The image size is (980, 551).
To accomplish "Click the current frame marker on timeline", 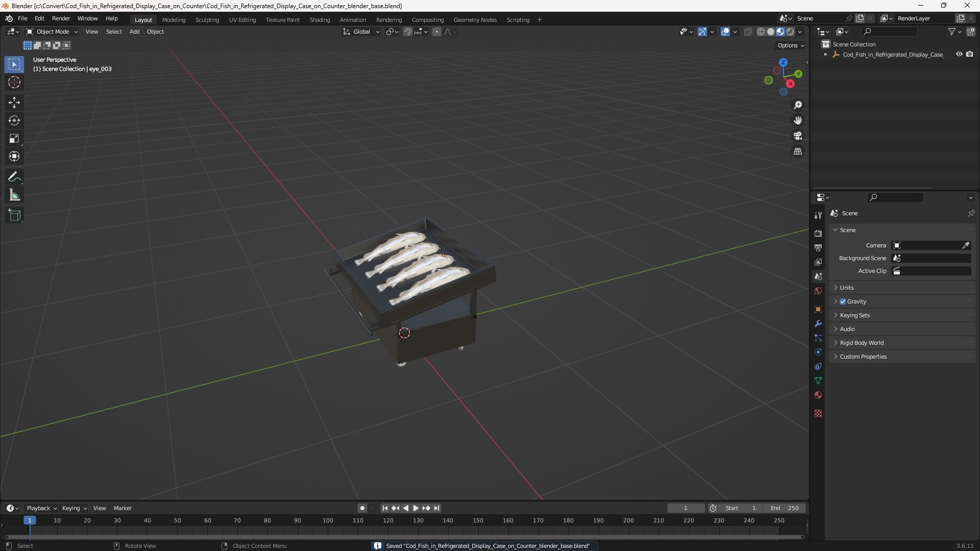I will coord(30,520).
